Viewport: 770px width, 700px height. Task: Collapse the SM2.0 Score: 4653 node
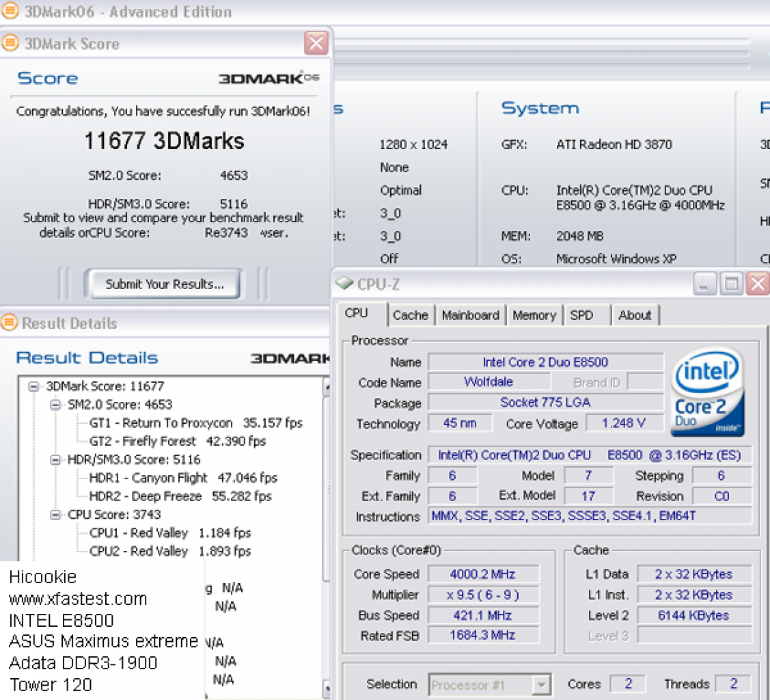55,405
